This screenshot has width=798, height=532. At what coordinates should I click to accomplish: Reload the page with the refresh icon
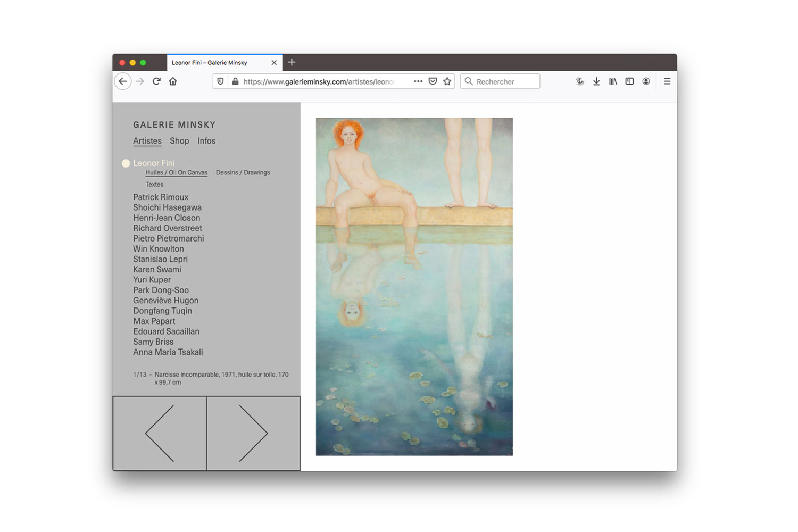(156, 81)
